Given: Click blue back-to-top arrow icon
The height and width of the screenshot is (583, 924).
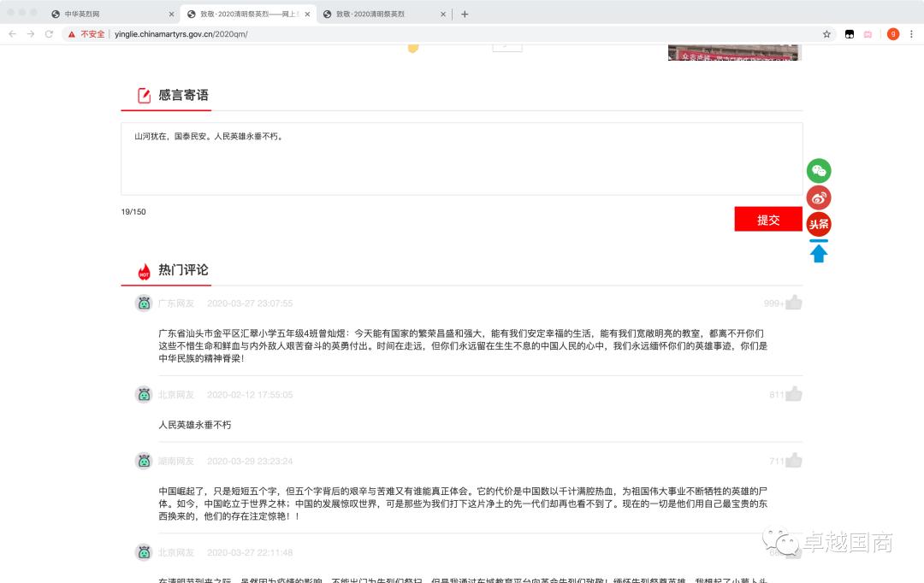Looking at the screenshot, I should coord(819,252).
